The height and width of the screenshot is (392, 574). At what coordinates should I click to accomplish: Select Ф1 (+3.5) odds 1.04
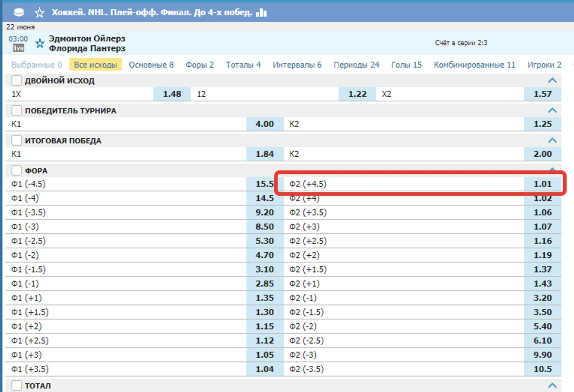click(x=265, y=369)
